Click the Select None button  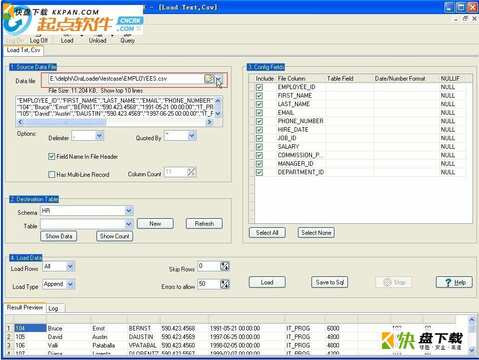pos(316,233)
